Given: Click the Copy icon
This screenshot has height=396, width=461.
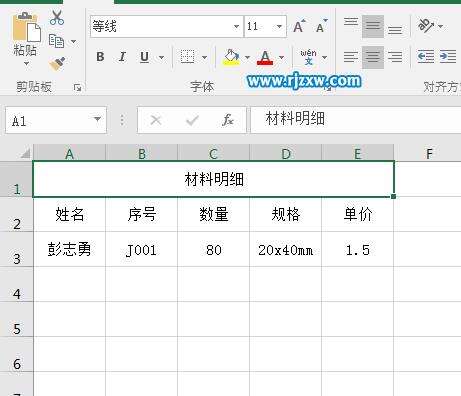Looking at the screenshot, I should [56, 41].
